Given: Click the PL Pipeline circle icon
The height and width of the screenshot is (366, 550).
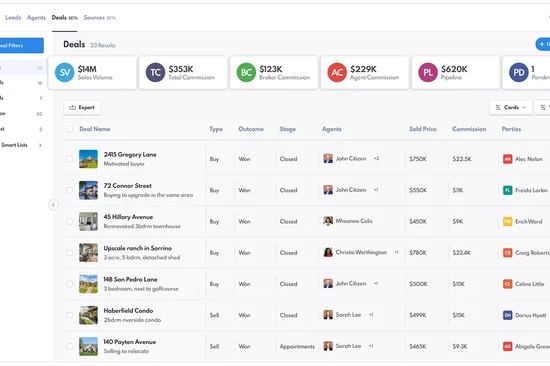Looking at the screenshot, I should (x=428, y=72).
